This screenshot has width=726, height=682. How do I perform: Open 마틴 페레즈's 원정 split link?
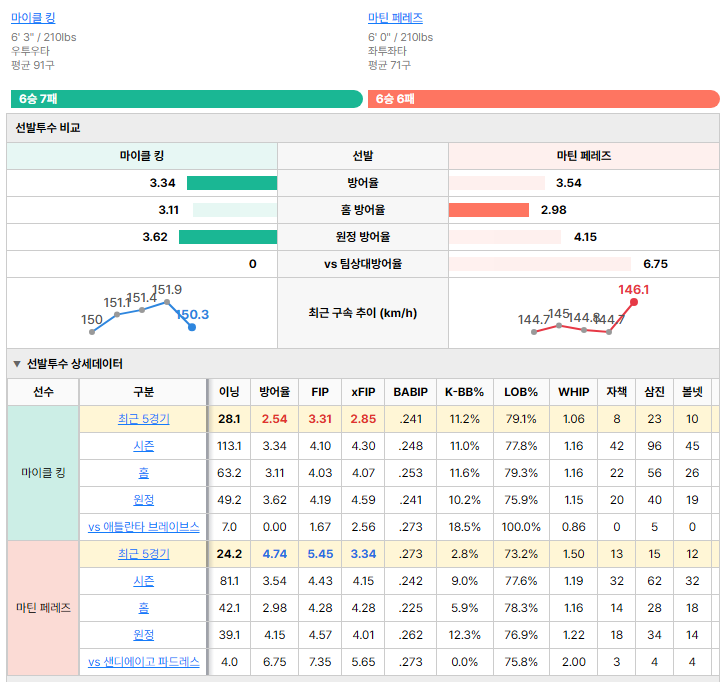[144, 635]
